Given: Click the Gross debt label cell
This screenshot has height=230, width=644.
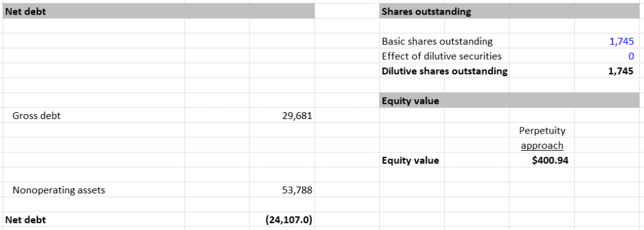Looking at the screenshot, I should [36, 115].
